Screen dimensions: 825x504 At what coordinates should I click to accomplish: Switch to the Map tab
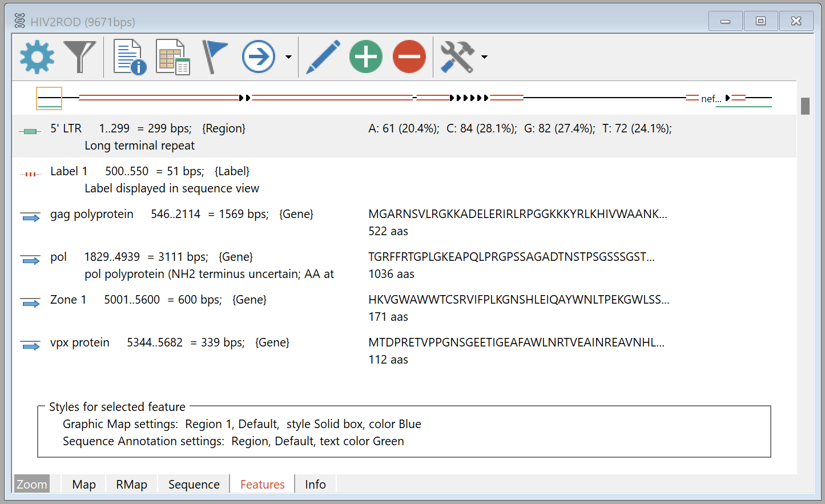84,484
